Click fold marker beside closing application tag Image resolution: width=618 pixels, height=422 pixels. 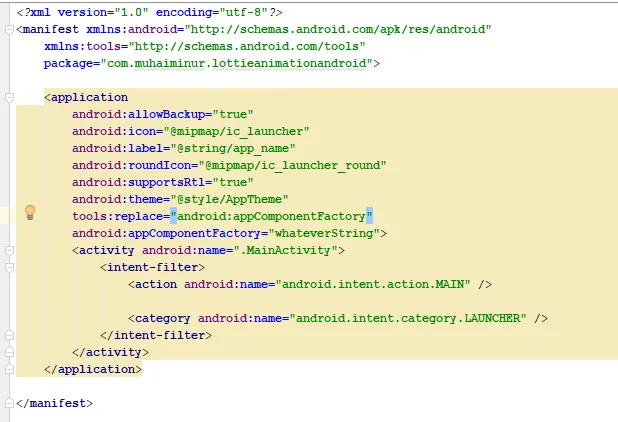(x=9, y=369)
